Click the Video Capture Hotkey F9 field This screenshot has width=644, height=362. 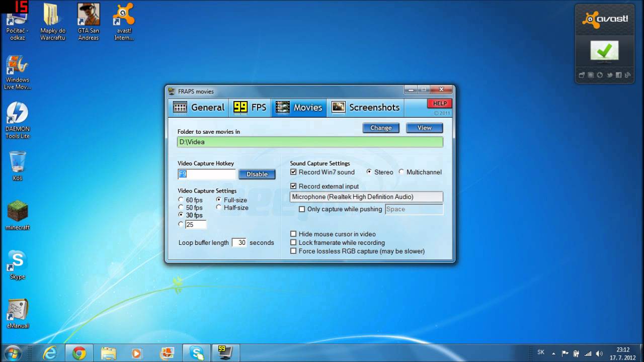pyautogui.click(x=207, y=174)
